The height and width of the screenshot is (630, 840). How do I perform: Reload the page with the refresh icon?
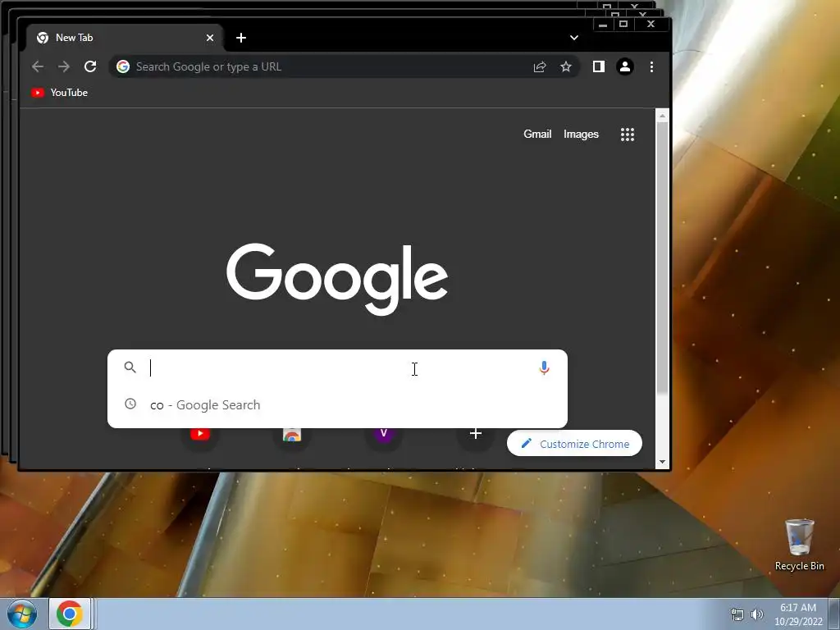pyautogui.click(x=90, y=66)
